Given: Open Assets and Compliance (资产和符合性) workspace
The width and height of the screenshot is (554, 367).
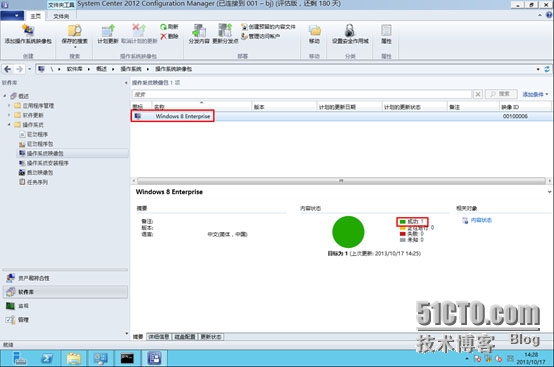Looking at the screenshot, I should coord(65,278).
